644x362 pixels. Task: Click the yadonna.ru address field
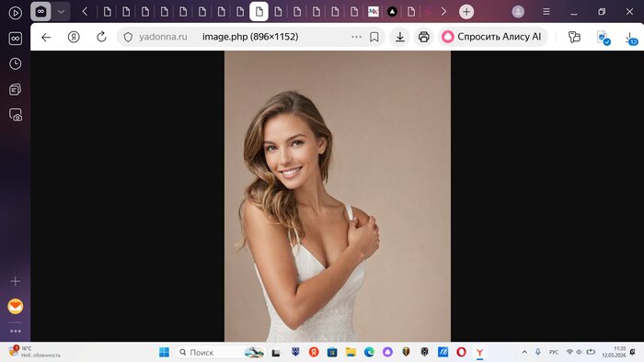163,37
